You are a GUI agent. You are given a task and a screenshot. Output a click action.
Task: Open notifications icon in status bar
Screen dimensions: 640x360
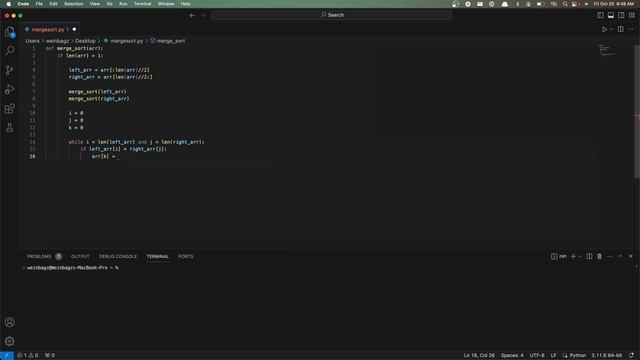[x=631, y=356]
